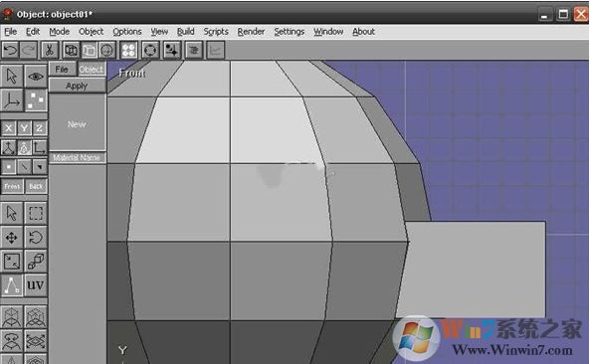The image size is (589, 364).
Task: Select the smooth shaded sphere view icon
Action: pyautogui.click(x=106, y=50)
